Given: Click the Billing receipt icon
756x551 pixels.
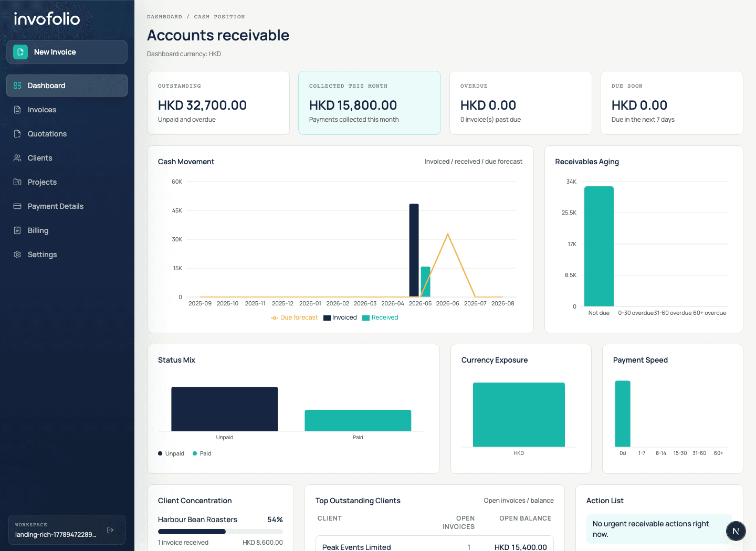Looking at the screenshot, I should pyautogui.click(x=17, y=230).
